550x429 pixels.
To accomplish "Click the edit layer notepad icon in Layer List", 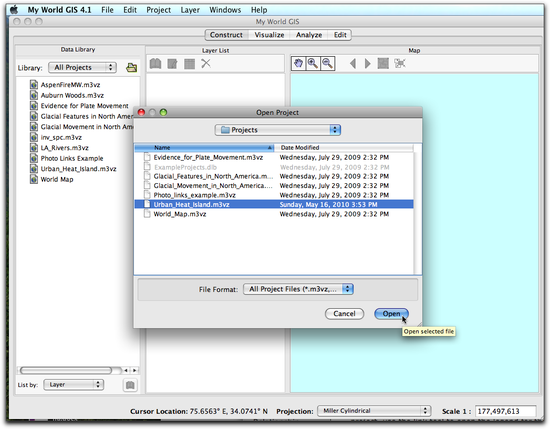I will 172,64.
